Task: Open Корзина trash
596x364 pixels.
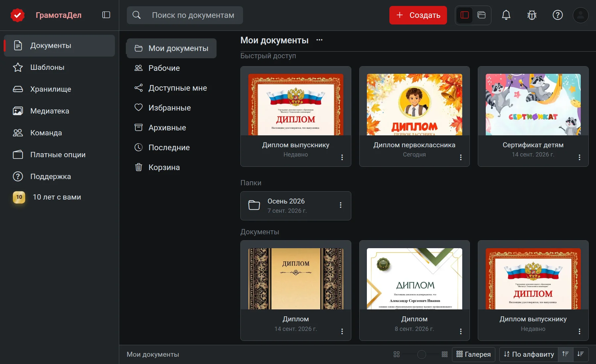Action: [172, 167]
